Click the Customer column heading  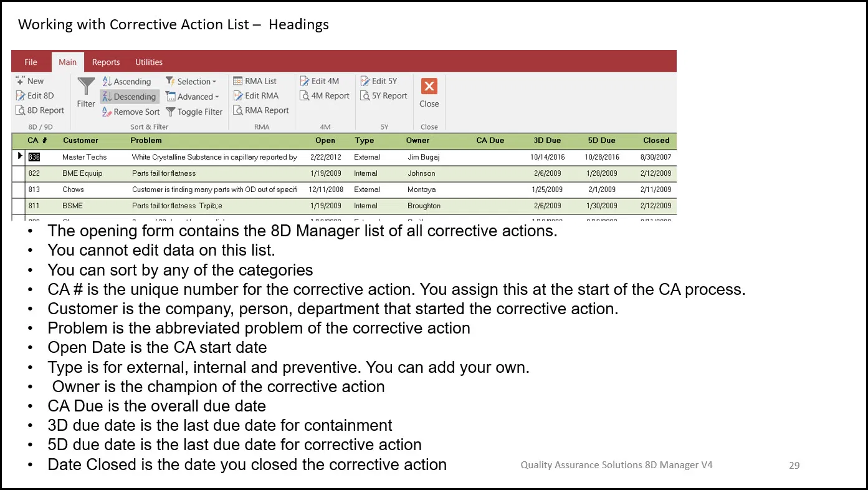pos(80,140)
